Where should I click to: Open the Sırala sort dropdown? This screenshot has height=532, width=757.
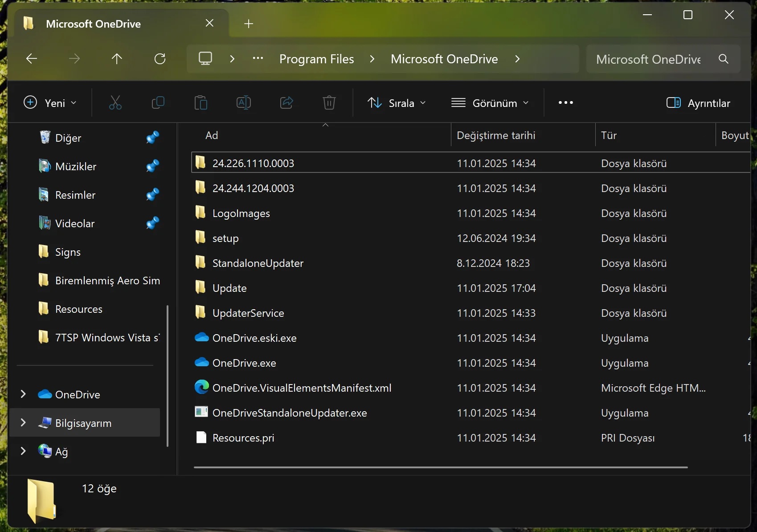pyautogui.click(x=397, y=103)
